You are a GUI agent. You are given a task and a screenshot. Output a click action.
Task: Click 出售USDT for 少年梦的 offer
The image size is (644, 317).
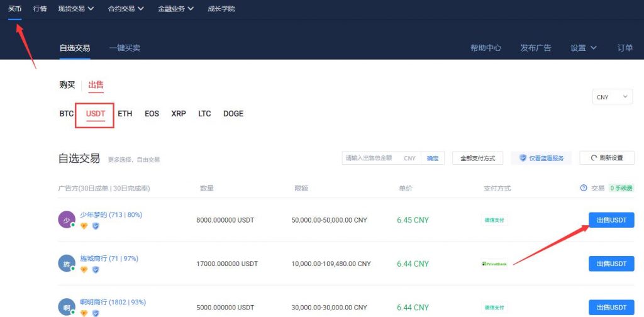pyautogui.click(x=611, y=220)
